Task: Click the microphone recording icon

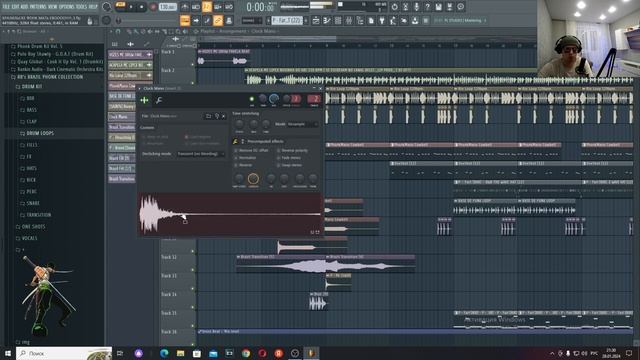Action: pos(416,7)
